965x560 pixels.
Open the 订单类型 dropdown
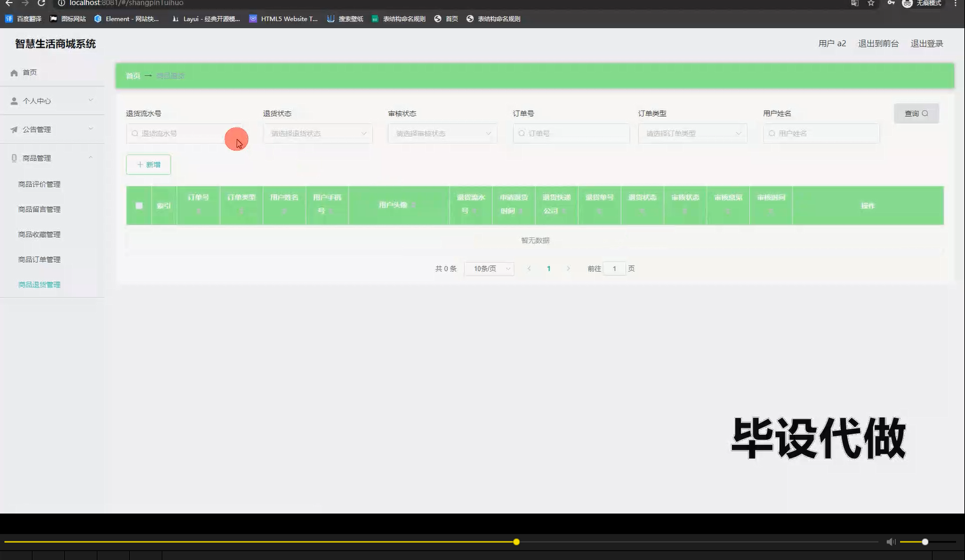(692, 133)
